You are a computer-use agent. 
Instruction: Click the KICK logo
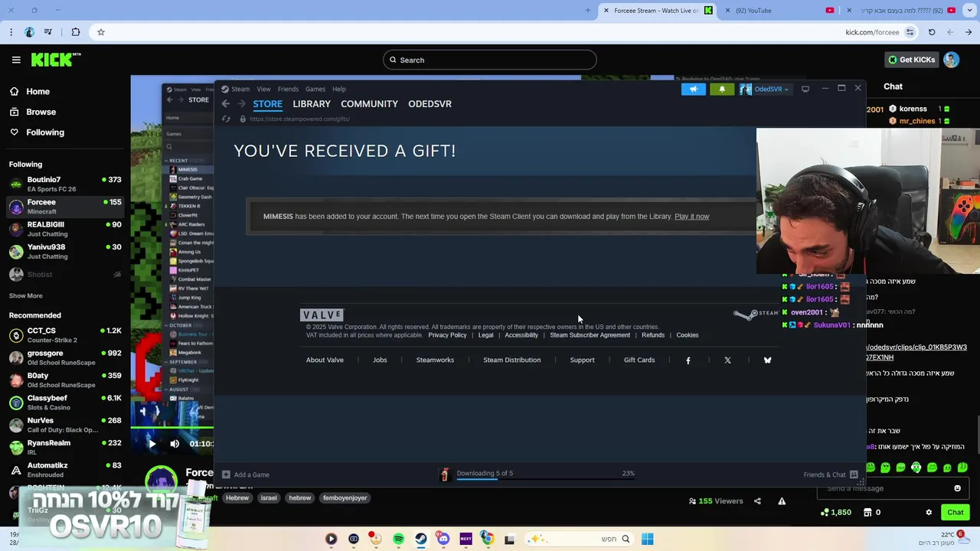coord(56,60)
